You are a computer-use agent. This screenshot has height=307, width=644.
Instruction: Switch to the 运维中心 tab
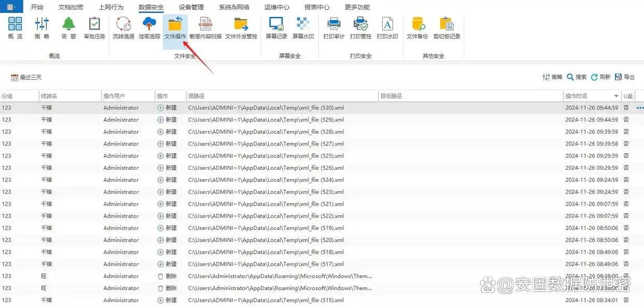[277, 7]
